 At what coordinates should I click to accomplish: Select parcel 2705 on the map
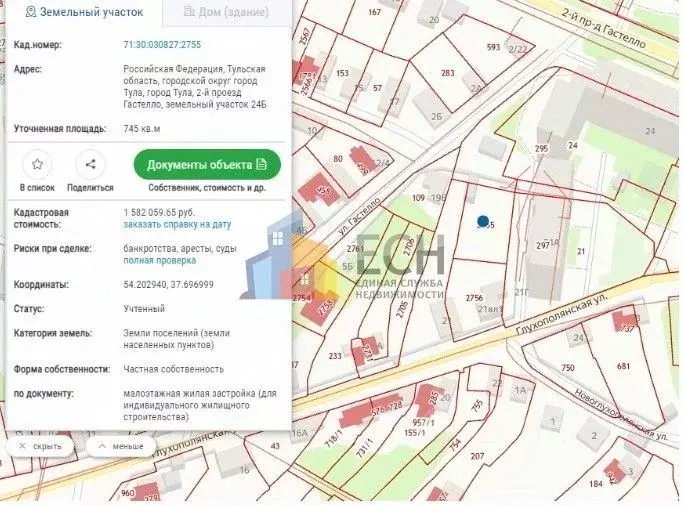[x=401, y=308]
